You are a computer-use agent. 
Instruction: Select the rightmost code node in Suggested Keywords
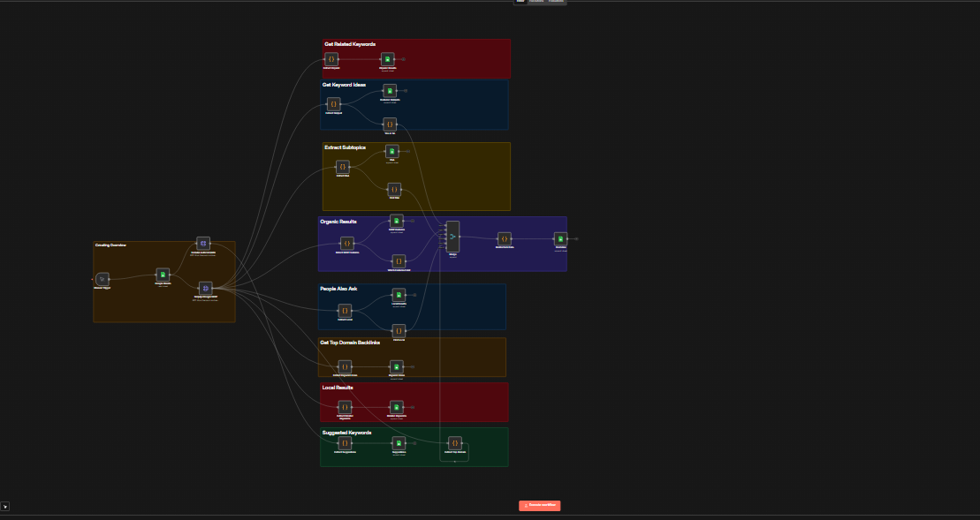455,443
